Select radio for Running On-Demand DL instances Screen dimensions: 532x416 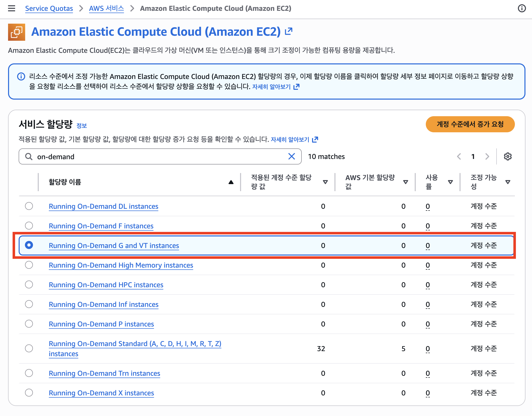[29, 206]
